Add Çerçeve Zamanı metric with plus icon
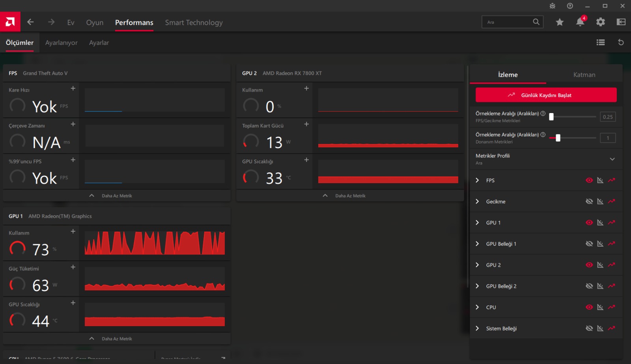This screenshot has height=364, width=631. pos(73,124)
